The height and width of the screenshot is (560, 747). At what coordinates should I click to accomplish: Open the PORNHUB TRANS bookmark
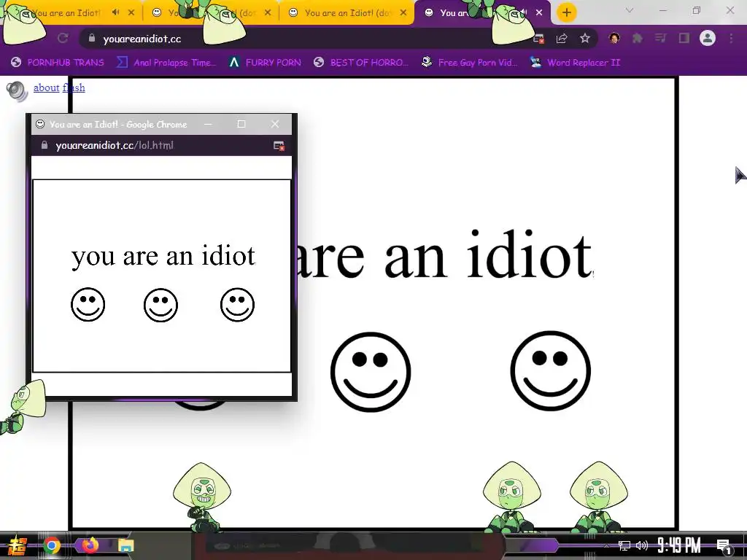(58, 63)
